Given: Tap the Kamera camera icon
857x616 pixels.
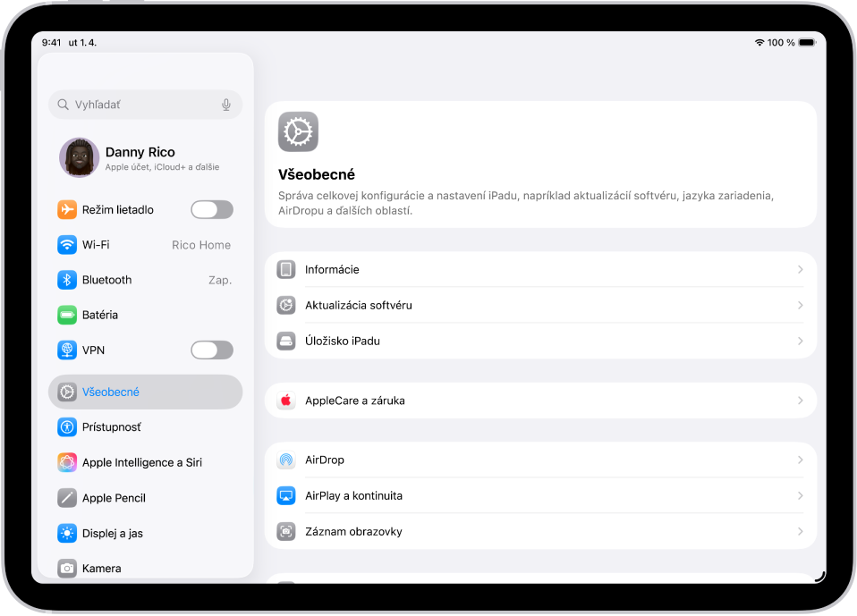Looking at the screenshot, I should pos(67,569).
